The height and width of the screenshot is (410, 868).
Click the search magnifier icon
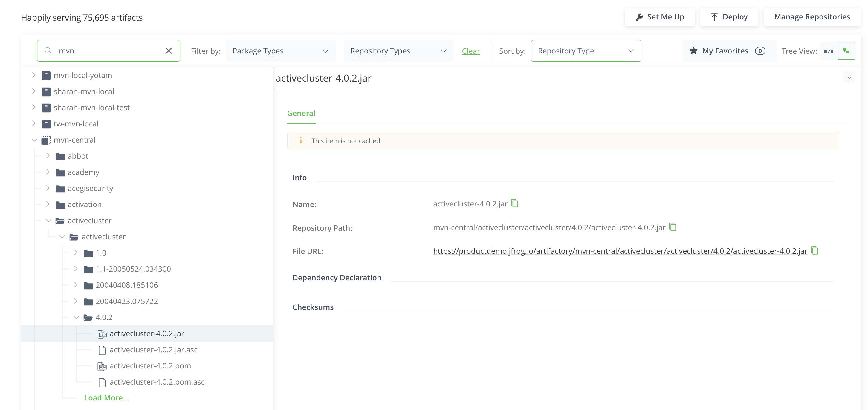[48, 51]
